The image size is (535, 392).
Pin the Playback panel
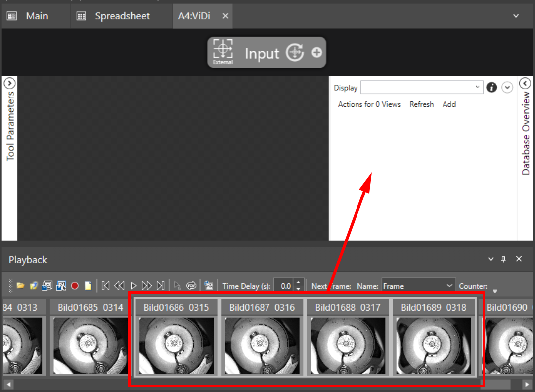click(503, 259)
